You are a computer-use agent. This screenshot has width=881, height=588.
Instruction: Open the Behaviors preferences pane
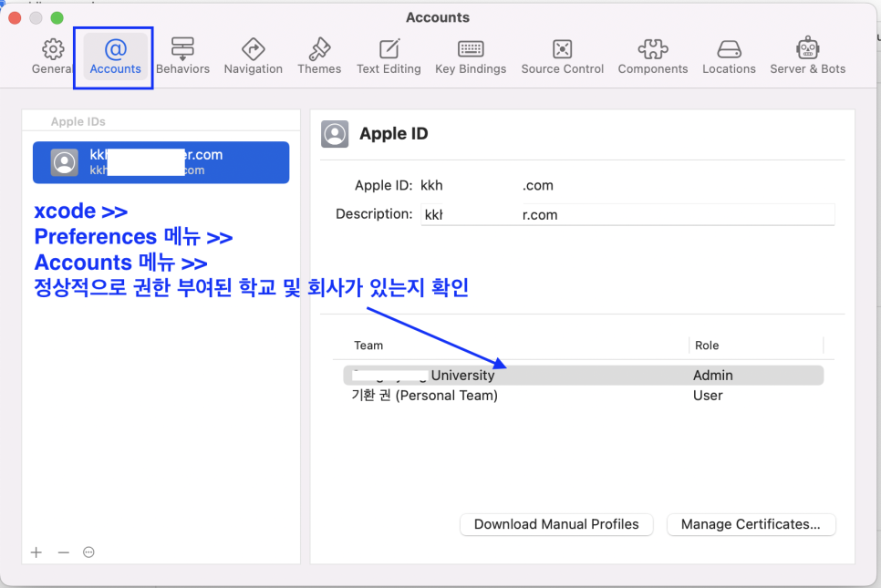coord(182,57)
